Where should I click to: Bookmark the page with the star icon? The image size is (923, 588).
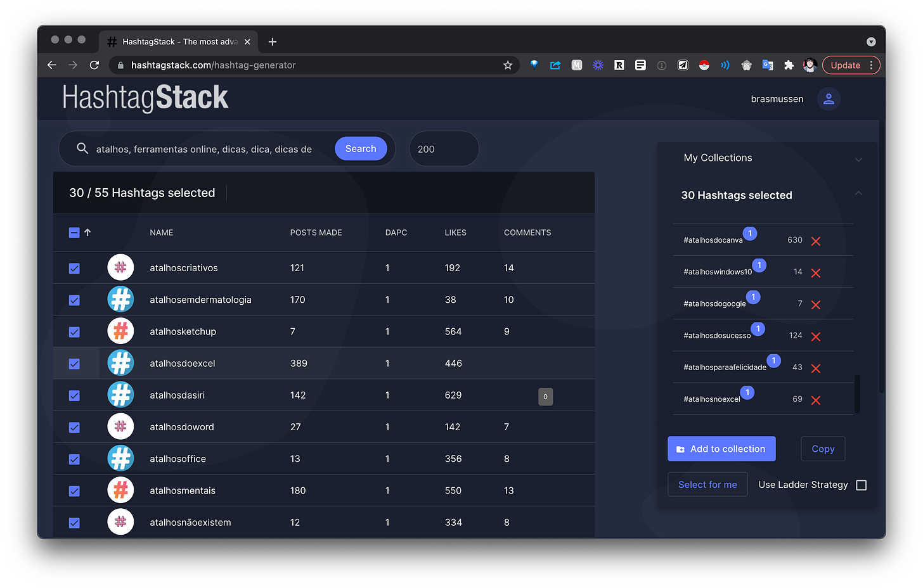click(x=508, y=65)
